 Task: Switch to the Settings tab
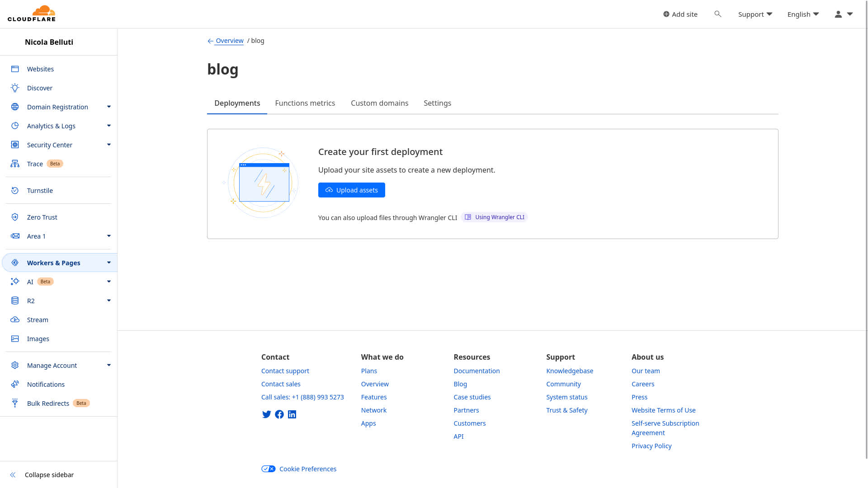pos(437,103)
